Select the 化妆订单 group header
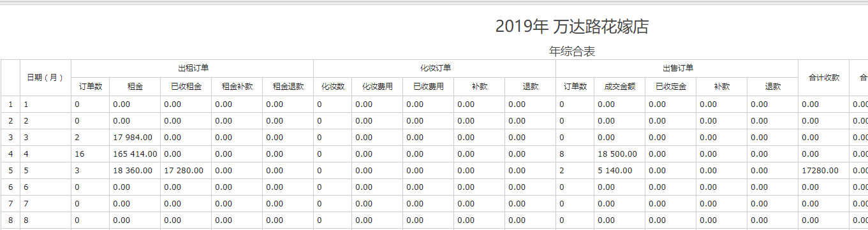 coord(435,68)
